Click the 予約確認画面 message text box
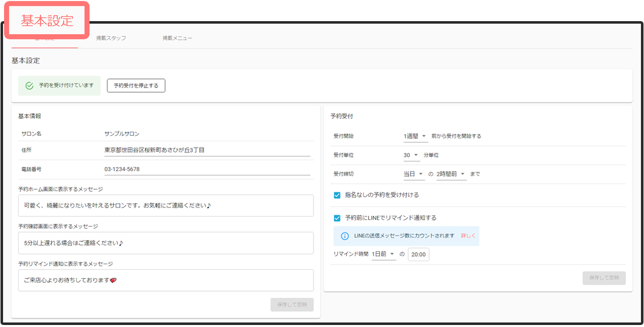This screenshot has width=644, height=327. tap(166, 243)
